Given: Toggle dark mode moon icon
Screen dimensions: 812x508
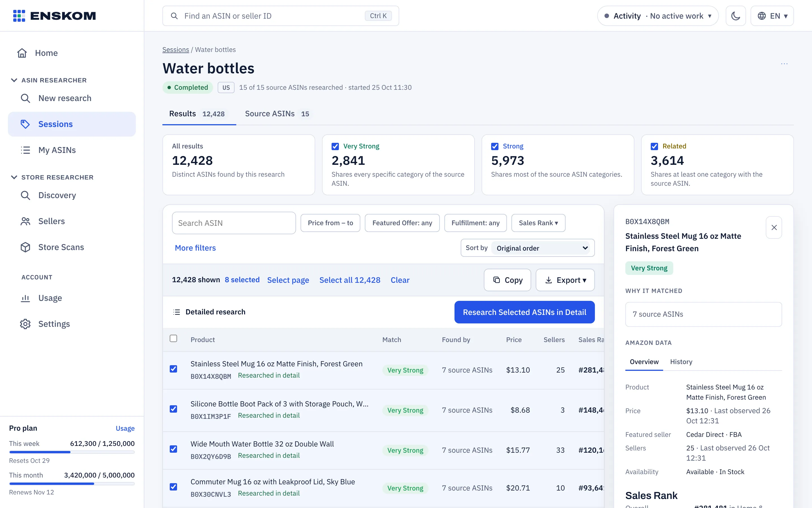Looking at the screenshot, I should pos(736,16).
